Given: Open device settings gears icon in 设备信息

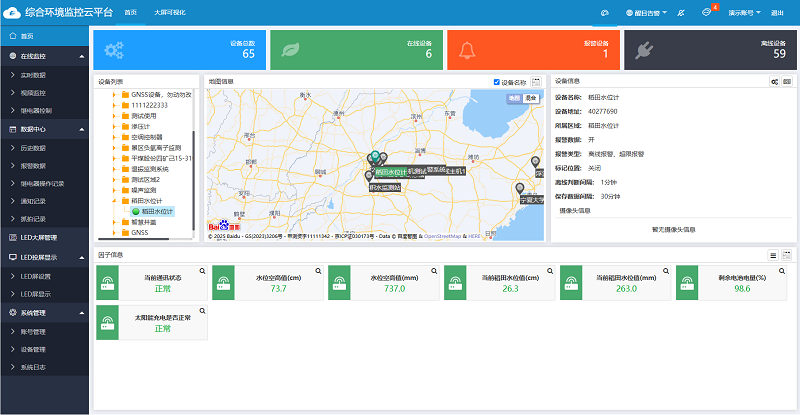Looking at the screenshot, I should 774,81.
